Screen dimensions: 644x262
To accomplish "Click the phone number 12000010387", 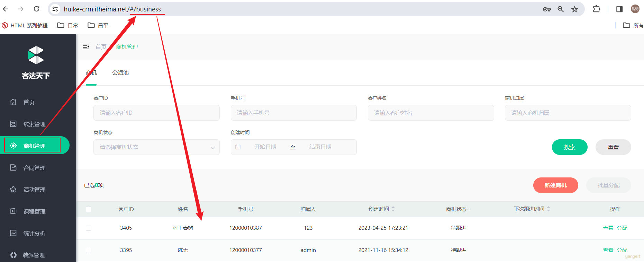I will (x=246, y=228).
